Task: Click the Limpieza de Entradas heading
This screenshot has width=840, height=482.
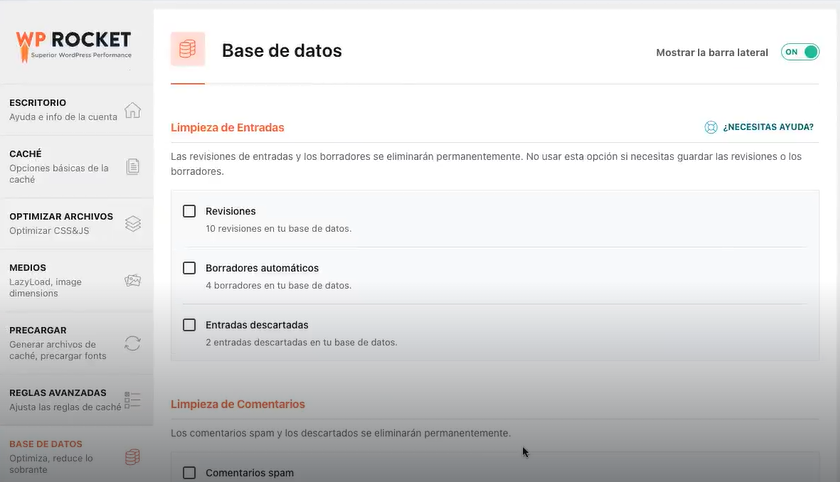Action: point(227,127)
